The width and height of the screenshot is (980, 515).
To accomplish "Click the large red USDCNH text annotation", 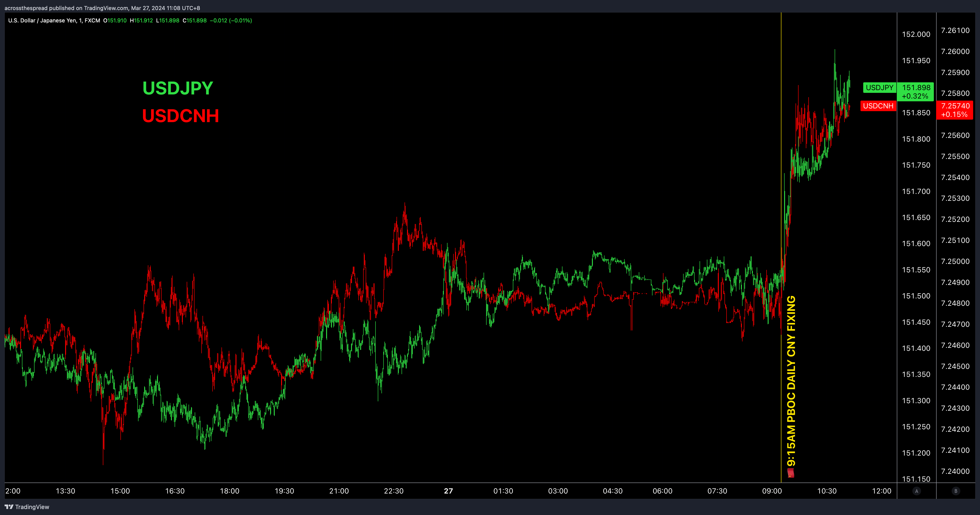I will (180, 116).
